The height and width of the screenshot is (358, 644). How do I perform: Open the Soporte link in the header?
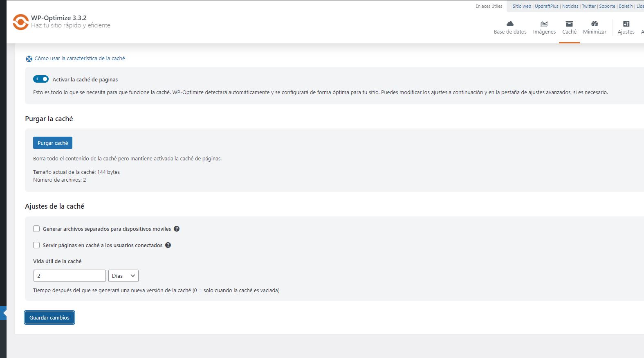pyautogui.click(x=607, y=6)
